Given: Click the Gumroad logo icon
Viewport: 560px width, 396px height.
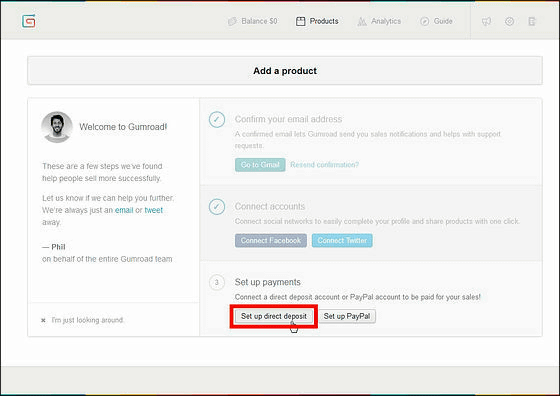Looking at the screenshot, I should (29, 21).
